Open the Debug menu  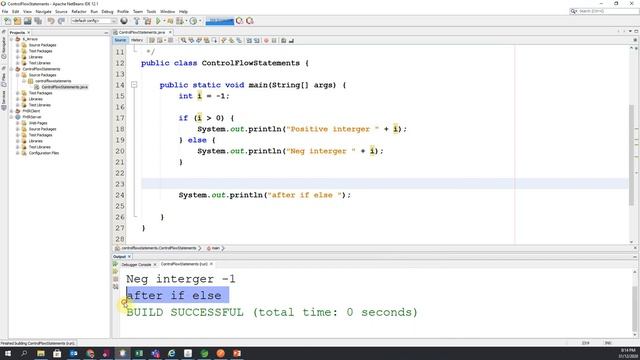point(107,11)
